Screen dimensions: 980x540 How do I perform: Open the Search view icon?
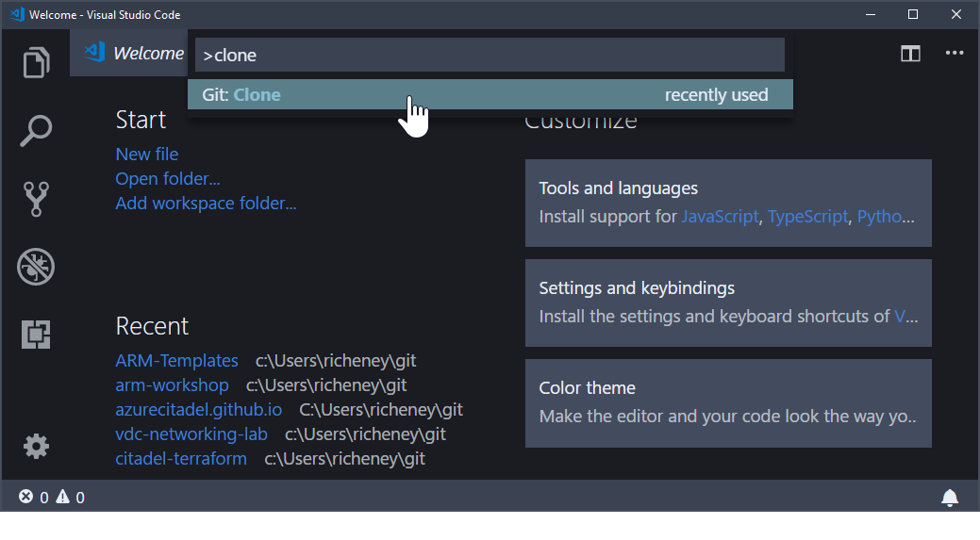(x=36, y=131)
